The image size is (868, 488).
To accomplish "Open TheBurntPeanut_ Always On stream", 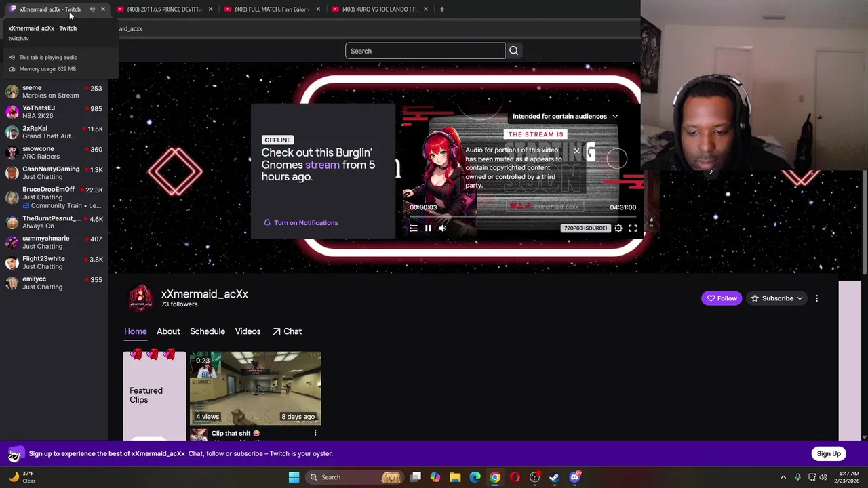I will 54,222.
